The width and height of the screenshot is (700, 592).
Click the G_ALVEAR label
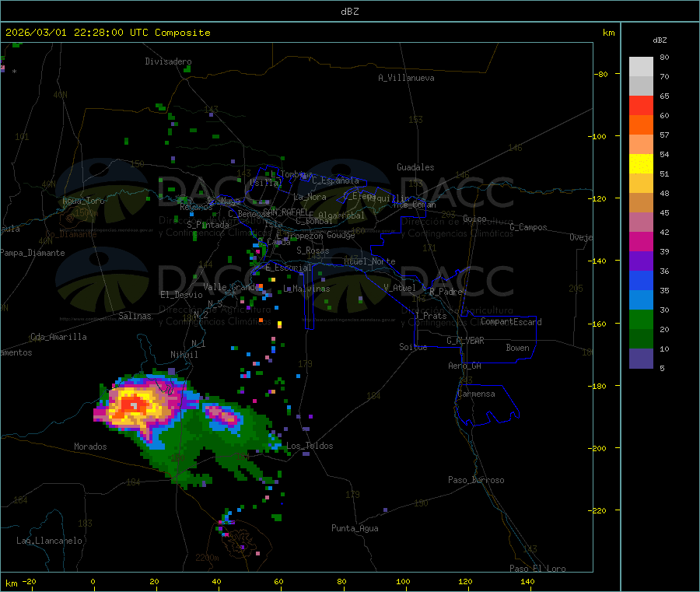point(466,341)
